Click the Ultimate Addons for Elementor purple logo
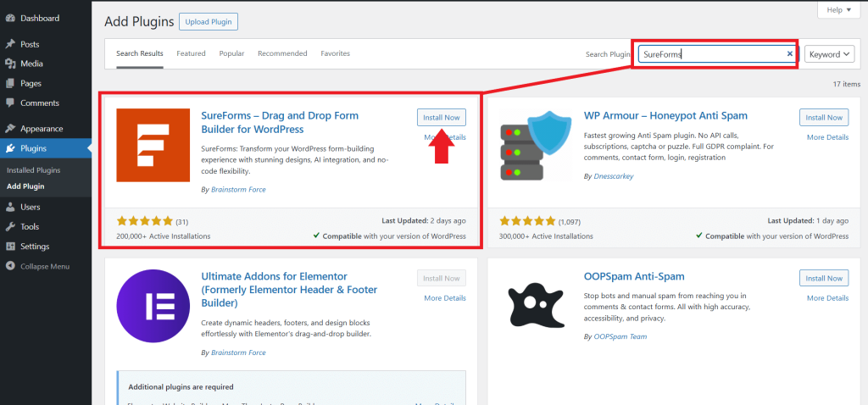 click(x=153, y=306)
